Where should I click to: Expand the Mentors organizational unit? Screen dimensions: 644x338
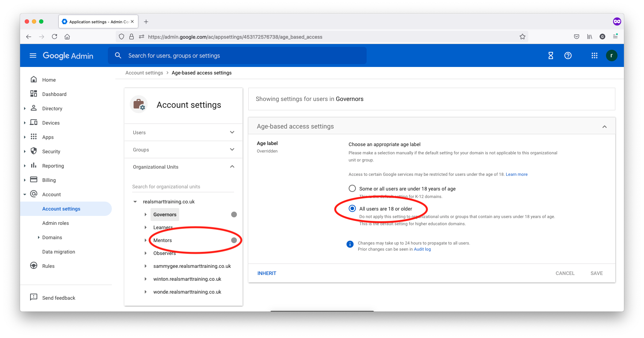coord(146,240)
